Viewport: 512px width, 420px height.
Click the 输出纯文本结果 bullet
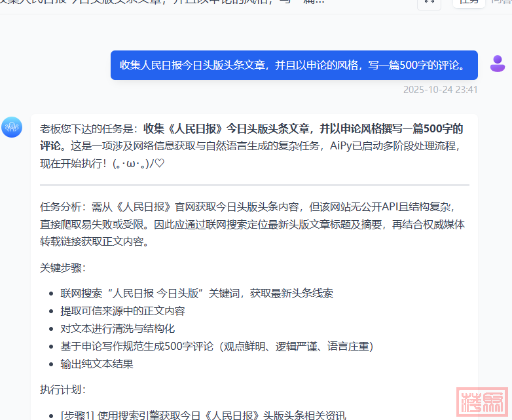pyautogui.click(x=97, y=364)
